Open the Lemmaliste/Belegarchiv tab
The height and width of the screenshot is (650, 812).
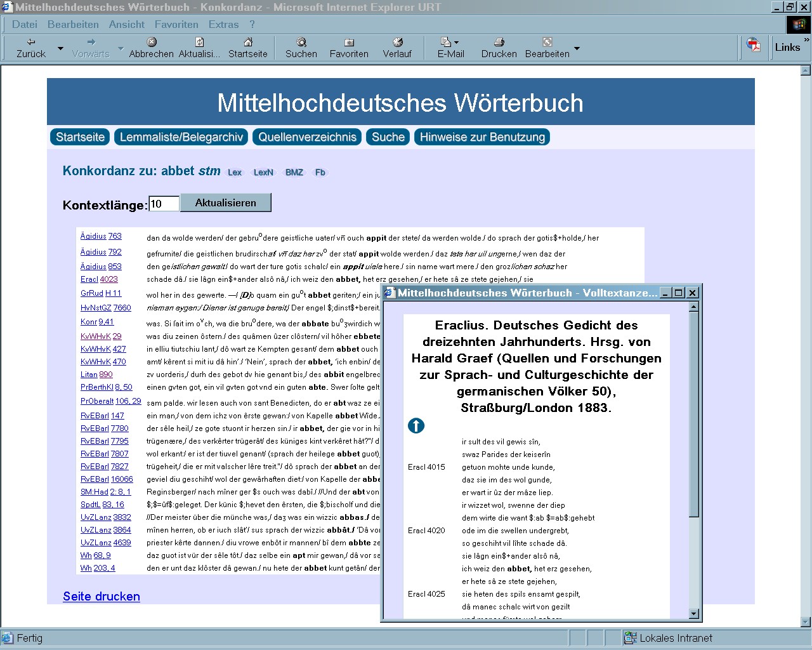pyautogui.click(x=181, y=137)
